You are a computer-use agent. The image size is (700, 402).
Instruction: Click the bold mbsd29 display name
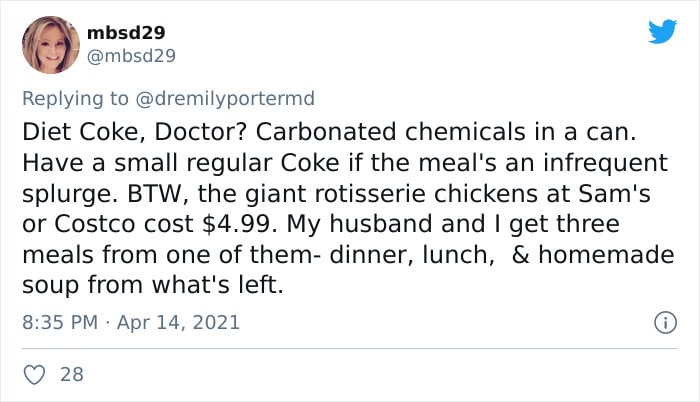pos(126,33)
